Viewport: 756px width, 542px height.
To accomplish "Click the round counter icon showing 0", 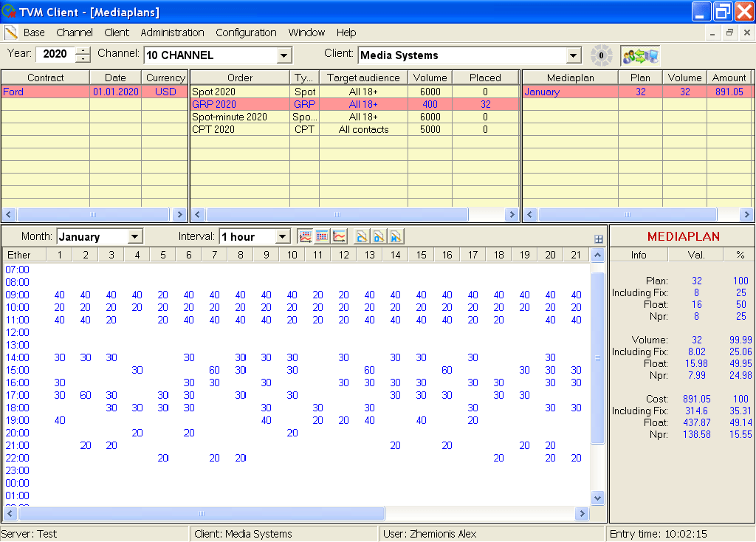I will pyautogui.click(x=601, y=55).
